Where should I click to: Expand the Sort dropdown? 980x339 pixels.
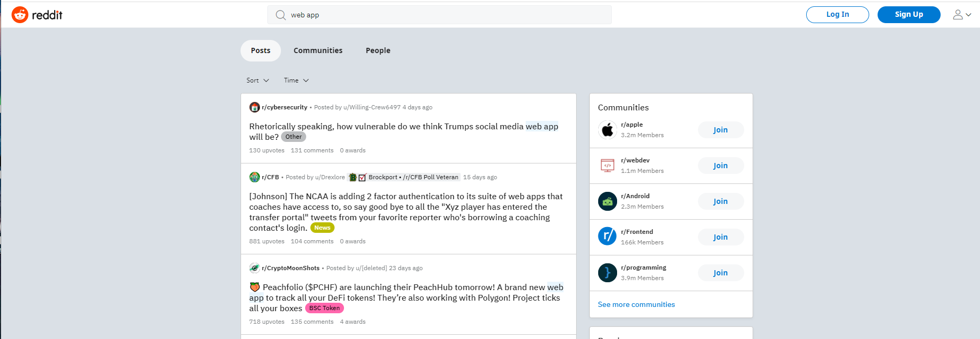[x=257, y=80]
